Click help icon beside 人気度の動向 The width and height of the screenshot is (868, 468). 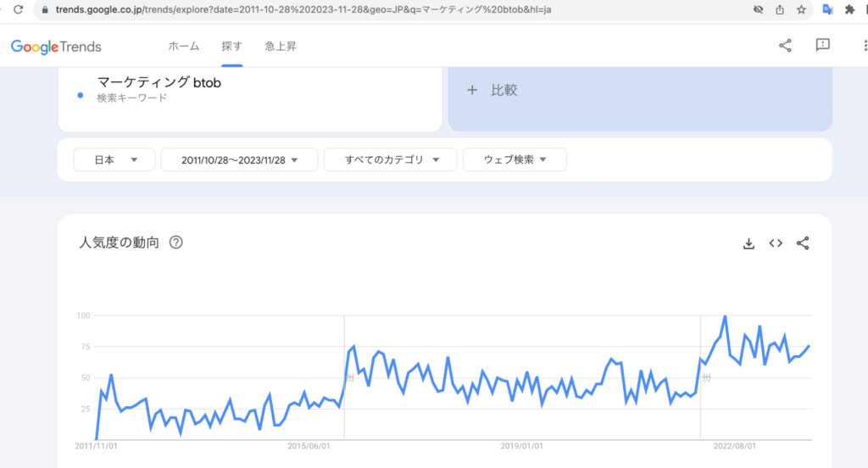point(176,242)
